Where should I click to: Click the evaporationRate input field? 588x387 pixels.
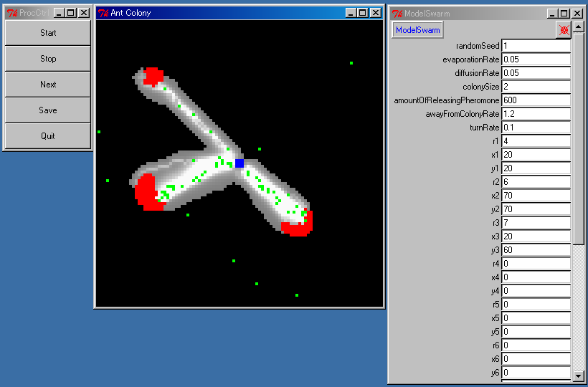pos(536,59)
